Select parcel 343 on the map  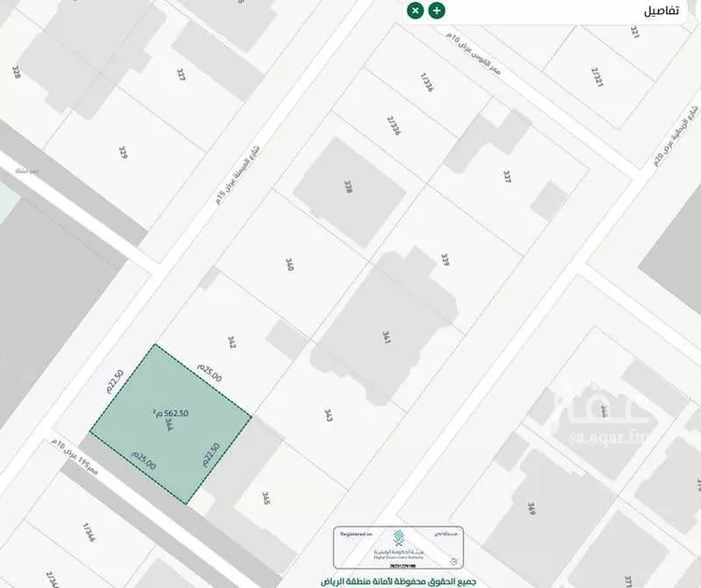pyautogui.click(x=328, y=415)
